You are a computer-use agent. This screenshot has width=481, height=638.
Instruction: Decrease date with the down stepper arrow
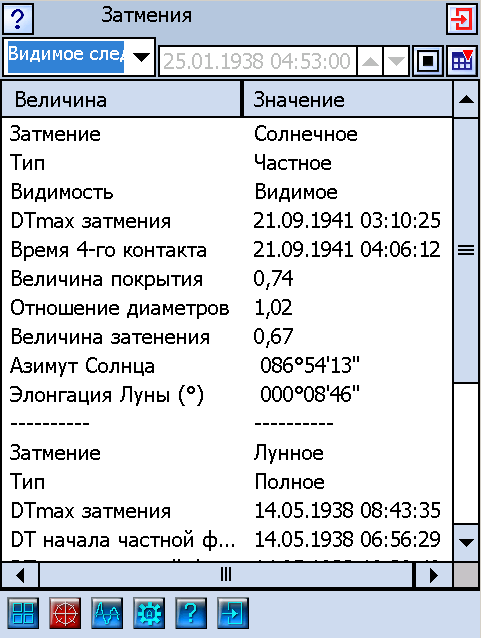(396, 61)
